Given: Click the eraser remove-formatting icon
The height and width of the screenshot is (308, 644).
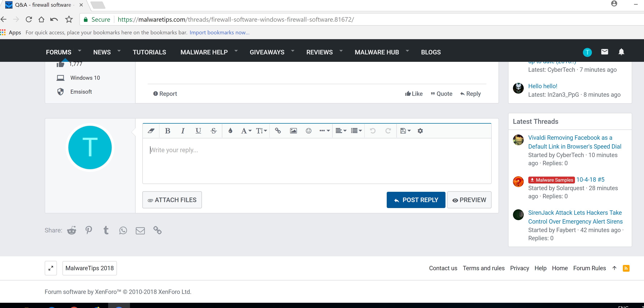Looking at the screenshot, I should (x=151, y=131).
